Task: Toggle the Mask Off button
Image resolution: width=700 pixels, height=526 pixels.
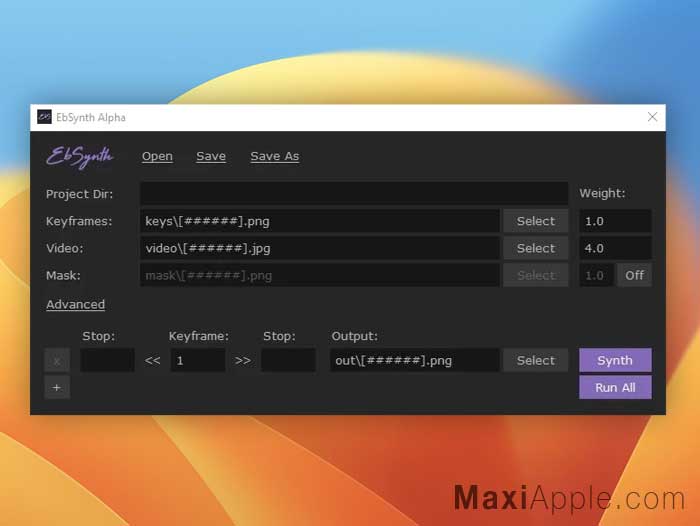Action: [634, 275]
